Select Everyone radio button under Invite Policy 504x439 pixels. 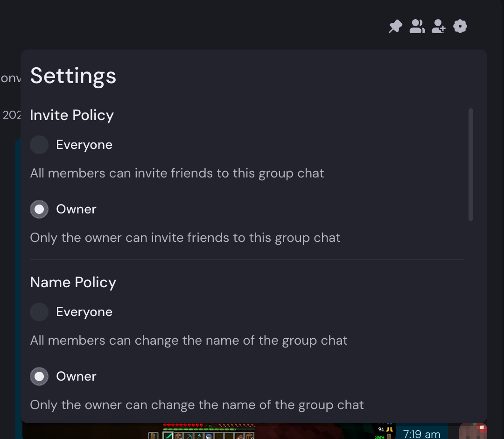(39, 145)
